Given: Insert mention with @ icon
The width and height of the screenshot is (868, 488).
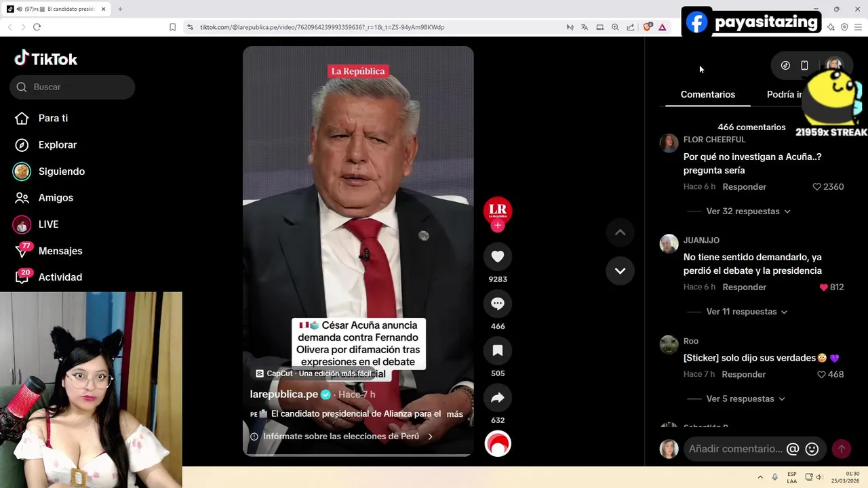Looking at the screenshot, I should pyautogui.click(x=793, y=449).
